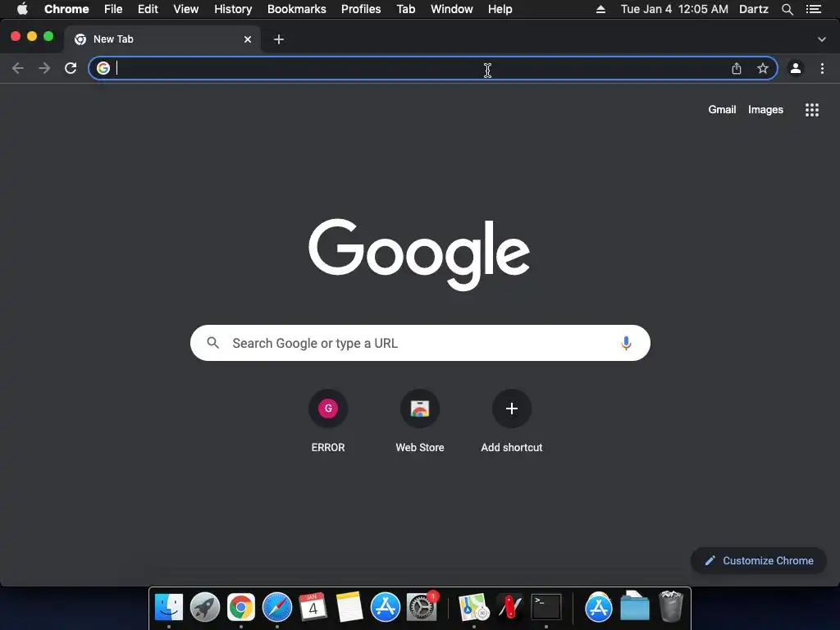The image size is (840, 630).
Task: Open Terminal from the Dock
Action: (546, 607)
